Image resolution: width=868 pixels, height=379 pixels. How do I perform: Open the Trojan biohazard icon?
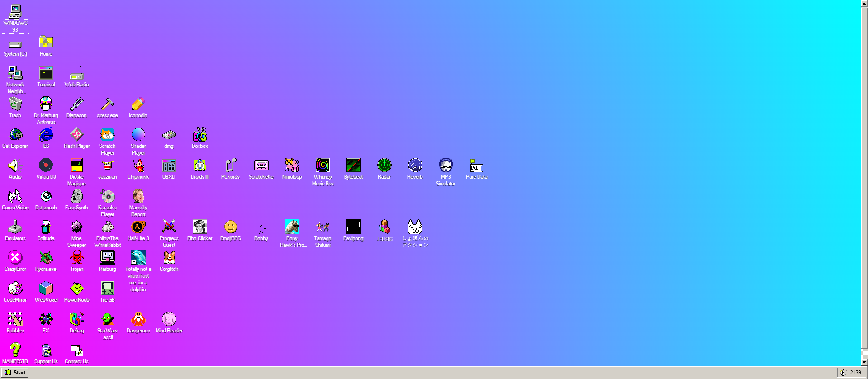click(x=76, y=258)
